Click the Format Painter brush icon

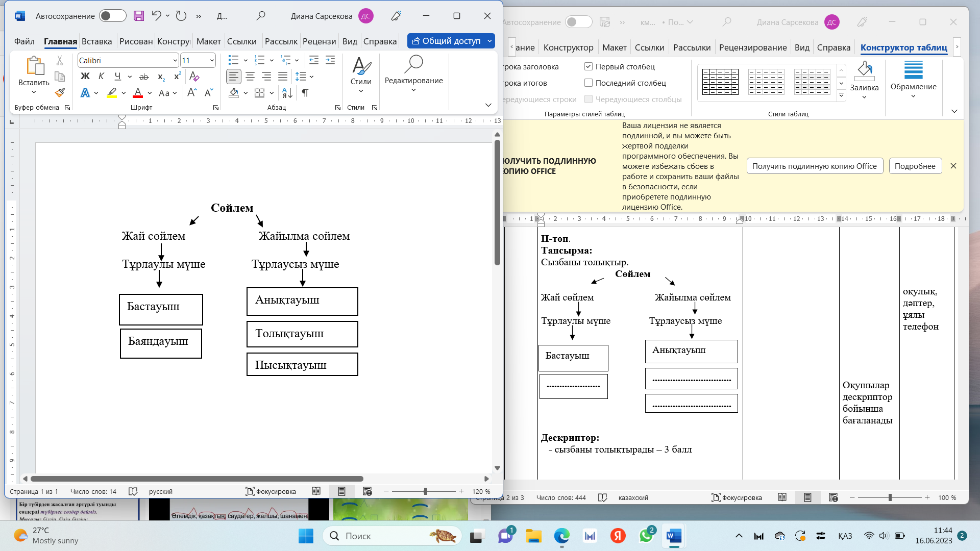coord(60,92)
